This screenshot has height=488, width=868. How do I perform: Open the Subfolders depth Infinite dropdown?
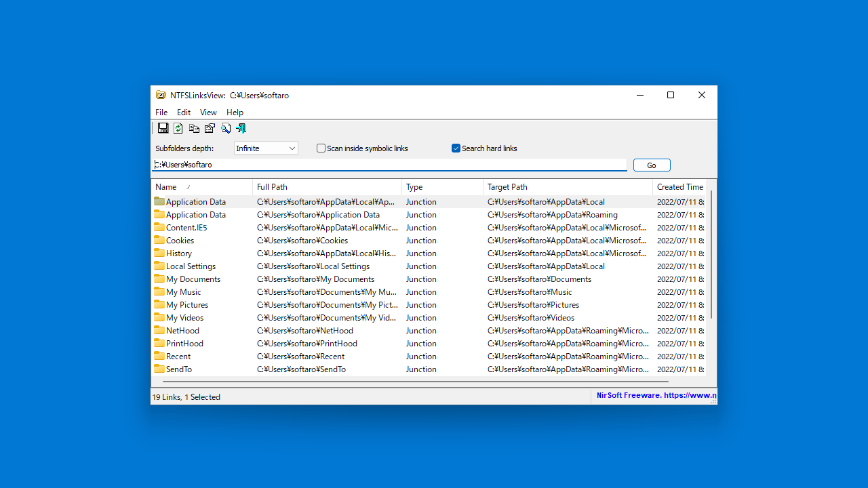[266, 148]
